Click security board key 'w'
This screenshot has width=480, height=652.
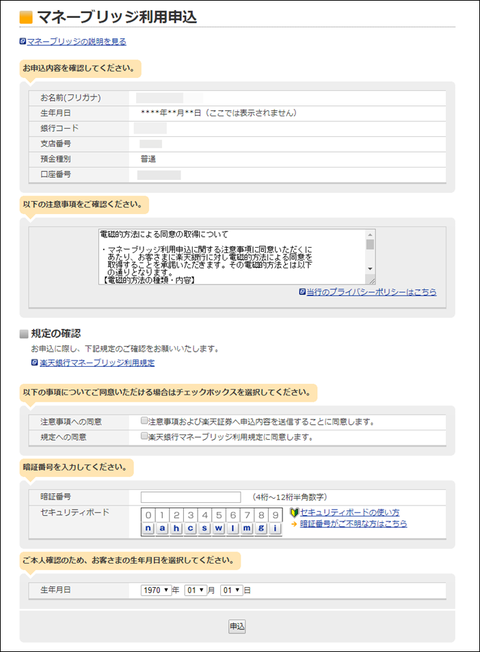coord(219,528)
